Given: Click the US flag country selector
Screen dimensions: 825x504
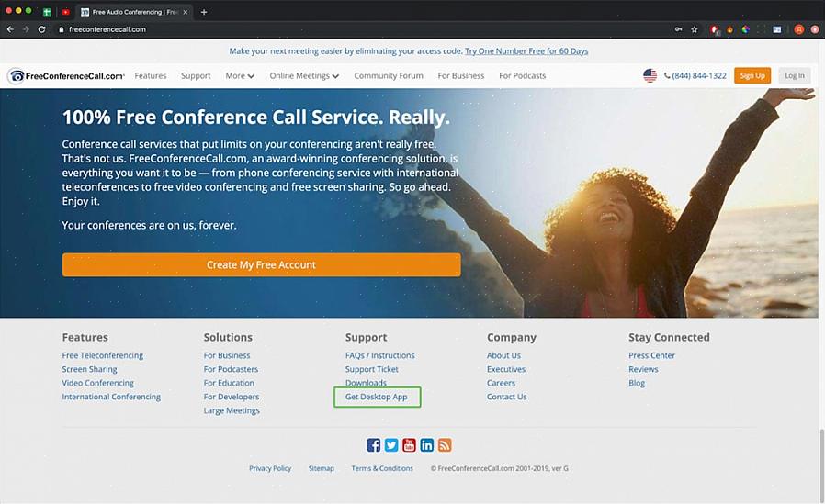Looking at the screenshot, I should [650, 75].
